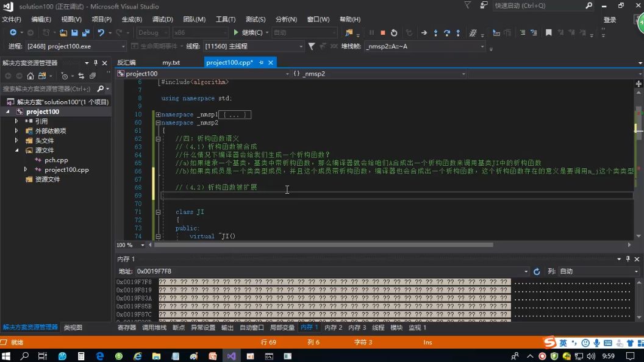Restart the debugging session
The height and width of the screenshot is (362, 644).
(394, 33)
